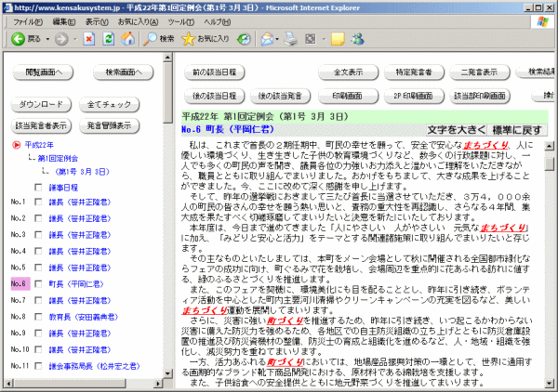This screenshot has width=558, height=392.
Task: Check the No.8 教育長 checkbox
Action: [38, 317]
